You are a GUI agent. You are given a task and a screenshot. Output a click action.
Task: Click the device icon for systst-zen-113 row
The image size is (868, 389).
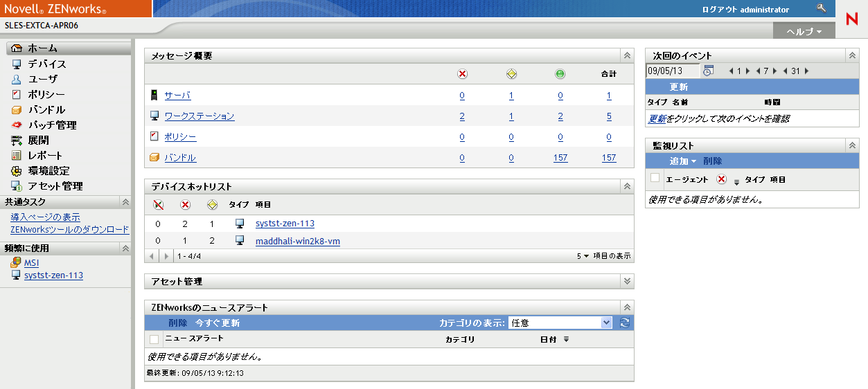click(x=240, y=223)
